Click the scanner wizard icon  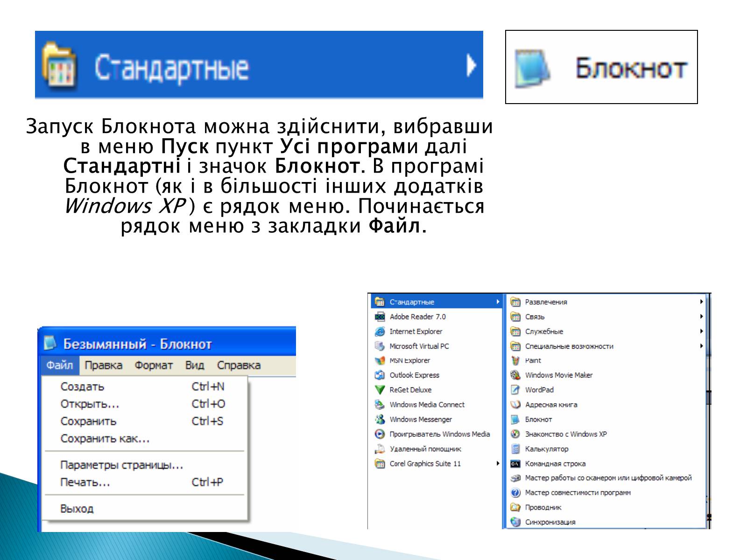click(x=515, y=478)
